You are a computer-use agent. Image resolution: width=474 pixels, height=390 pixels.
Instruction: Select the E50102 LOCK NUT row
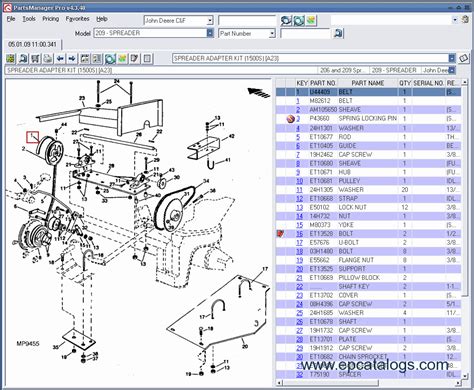pos(369,207)
